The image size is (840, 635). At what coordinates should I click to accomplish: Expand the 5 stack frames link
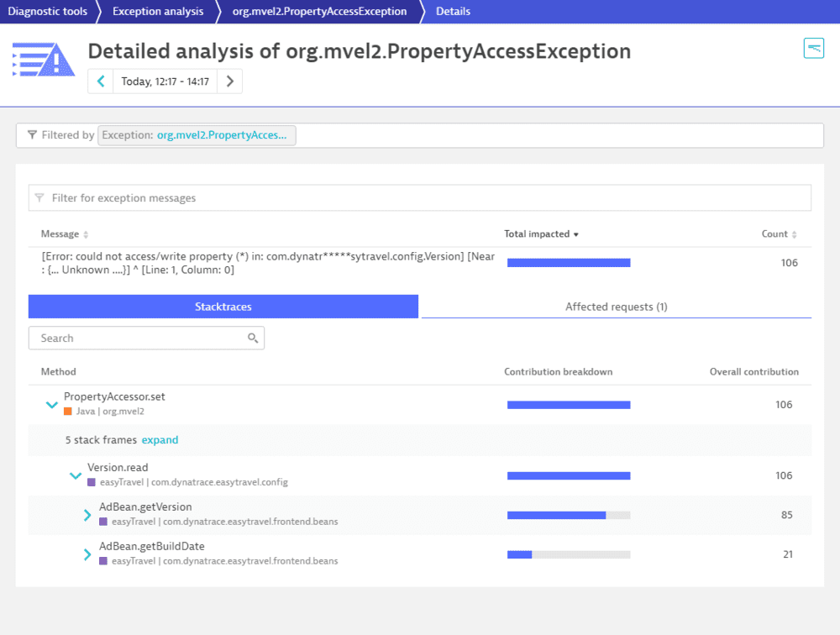pyautogui.click(x=160, y=440)
